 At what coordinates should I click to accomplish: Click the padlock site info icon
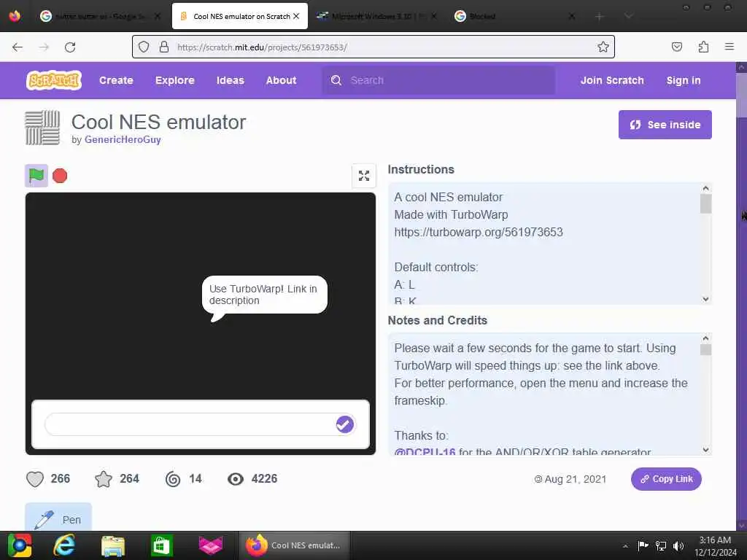click(164, 47)
